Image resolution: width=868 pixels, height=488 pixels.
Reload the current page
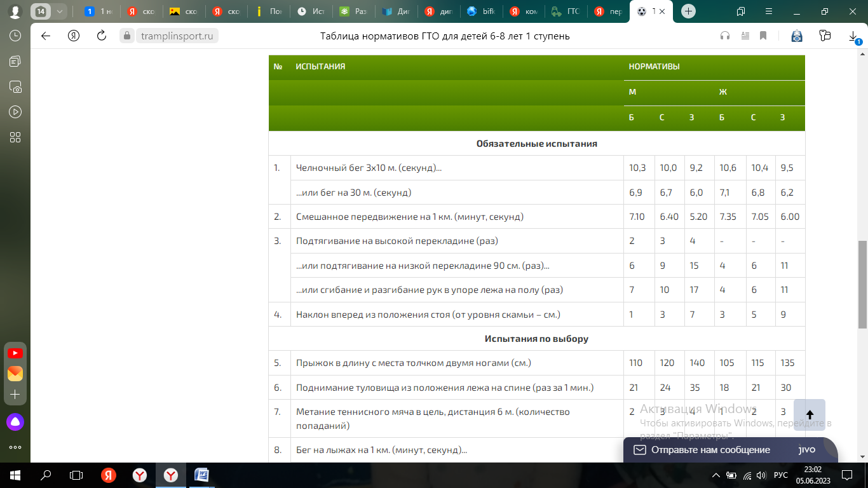(x=101, y=36)
